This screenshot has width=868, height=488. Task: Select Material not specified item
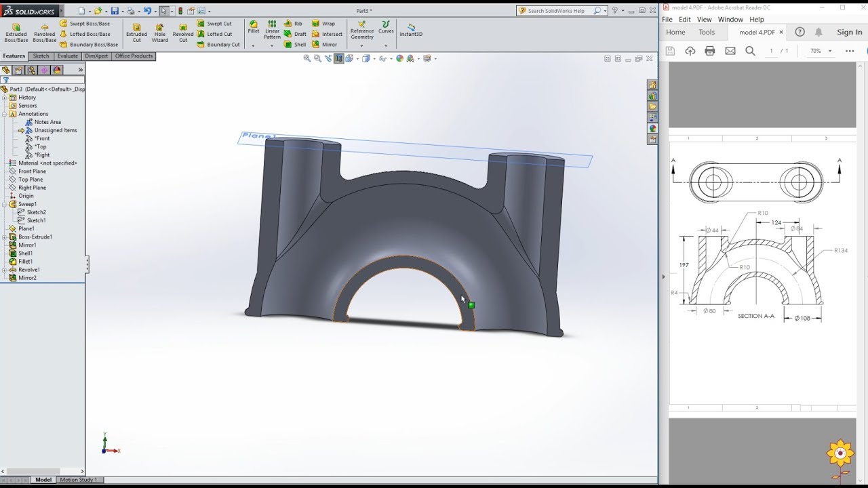43,163
